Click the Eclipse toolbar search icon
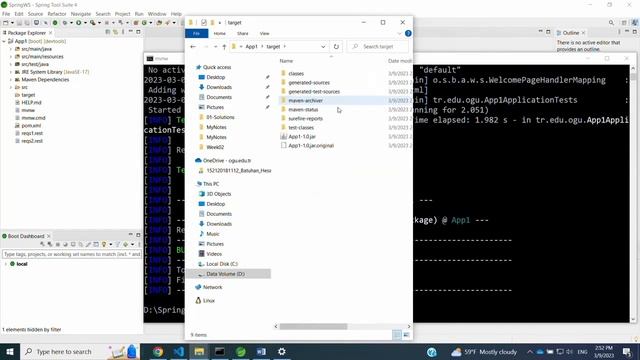 [611, 23]
